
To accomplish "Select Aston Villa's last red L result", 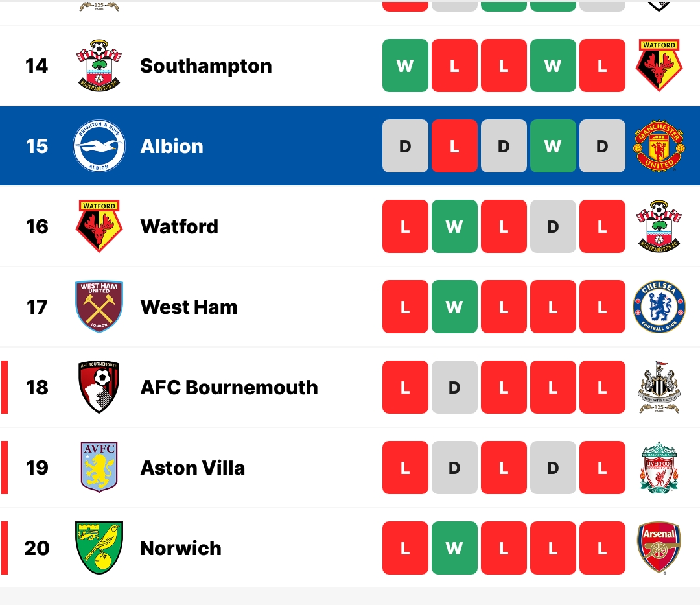I will coord(602,468).
